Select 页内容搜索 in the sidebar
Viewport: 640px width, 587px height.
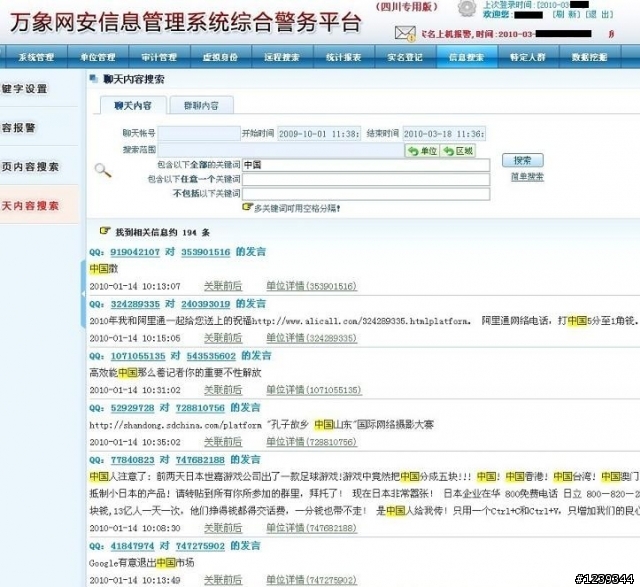click(x=30, y=167)
